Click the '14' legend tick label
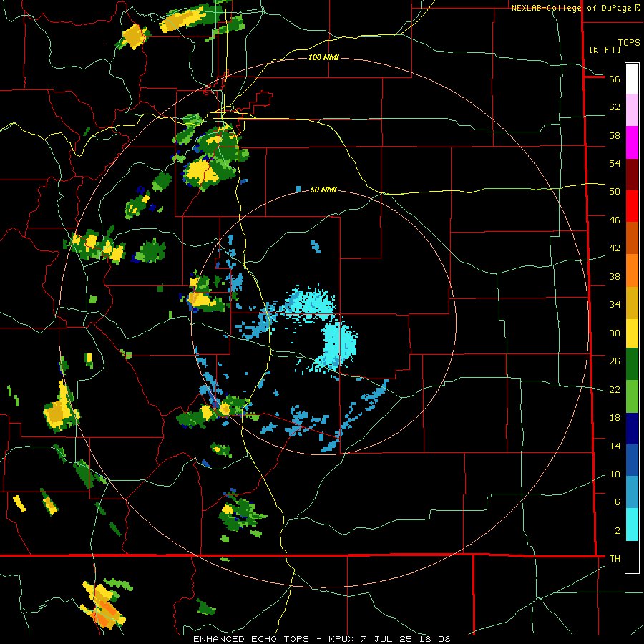The image size is (644, 644). coord(615,446)
